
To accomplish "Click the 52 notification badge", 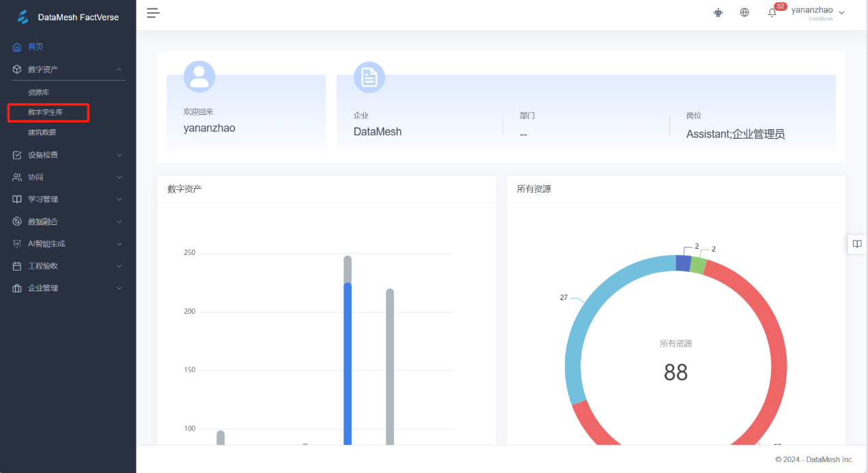I will coord(781,6).
